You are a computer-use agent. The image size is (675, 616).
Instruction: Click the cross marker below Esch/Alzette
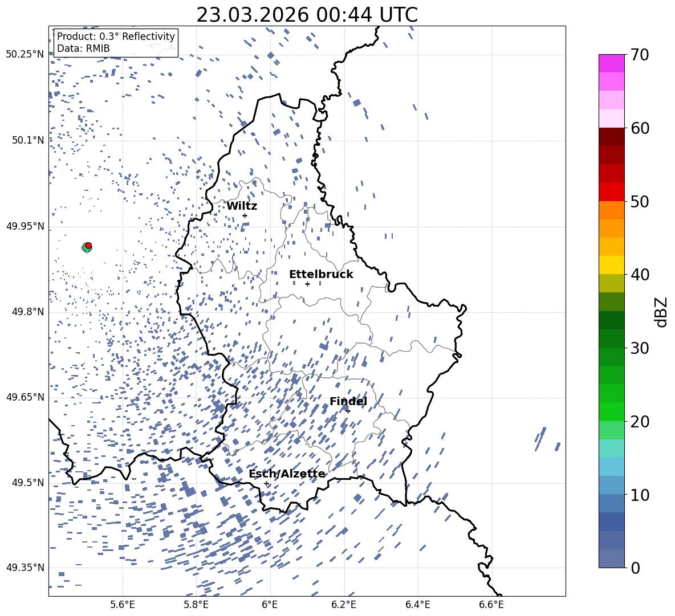point(266,483)
